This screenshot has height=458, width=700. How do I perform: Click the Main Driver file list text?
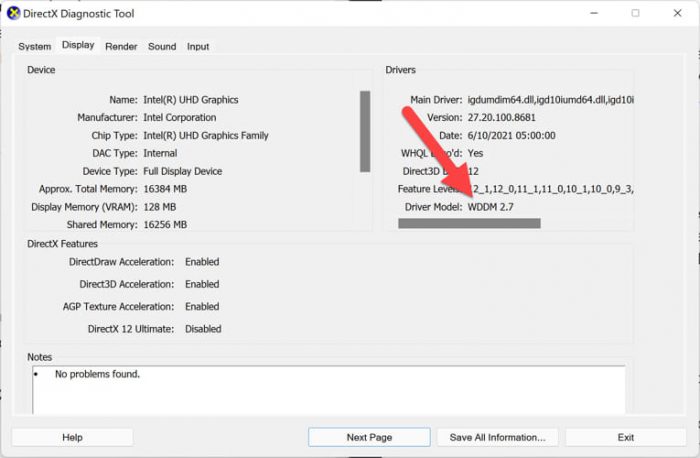coord(550,100)
